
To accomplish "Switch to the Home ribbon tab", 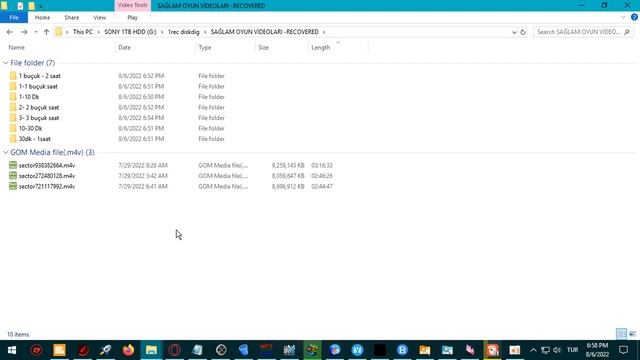I will point(42,18).
